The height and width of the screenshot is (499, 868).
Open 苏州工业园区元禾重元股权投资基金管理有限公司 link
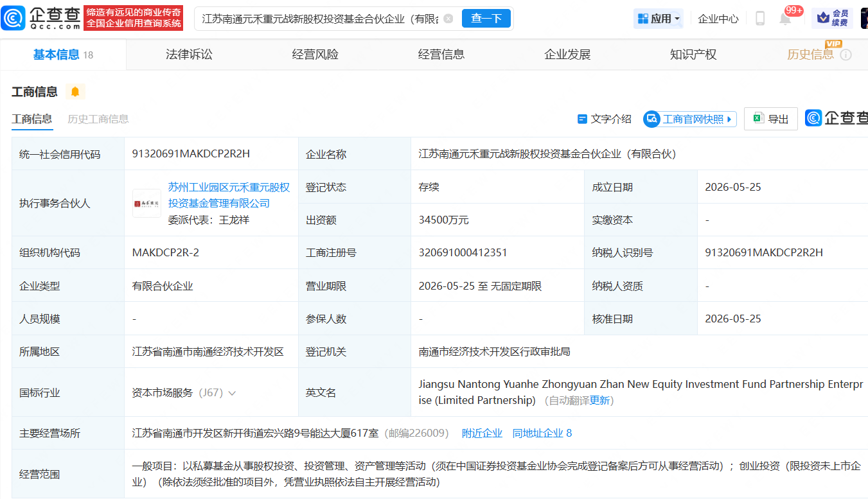click(229, 195)
